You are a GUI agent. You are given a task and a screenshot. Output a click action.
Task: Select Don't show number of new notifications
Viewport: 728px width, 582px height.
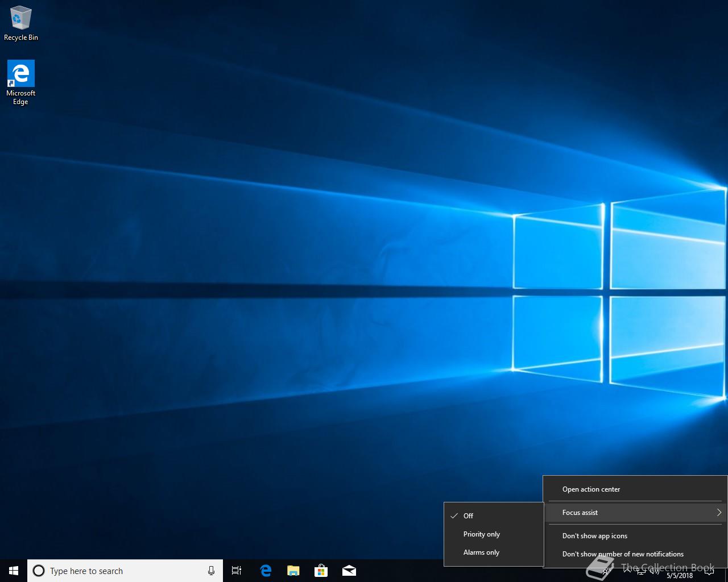point(623,554)
